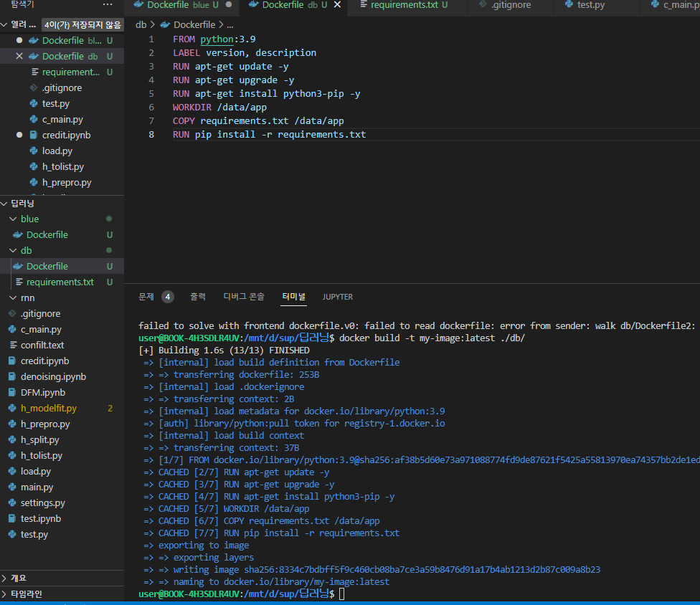700x605 pixels.
Task: Switch to the 출력 output panel tab
Action: point(198,297)
